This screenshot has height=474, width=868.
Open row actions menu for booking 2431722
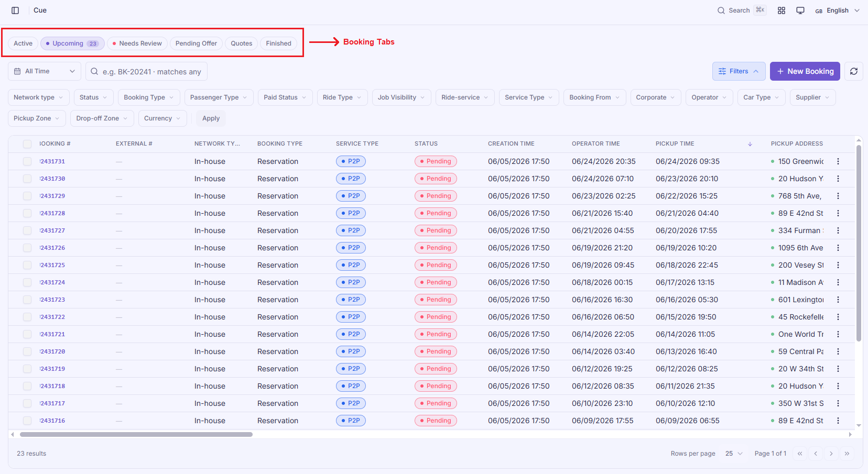tap(838, 317)
